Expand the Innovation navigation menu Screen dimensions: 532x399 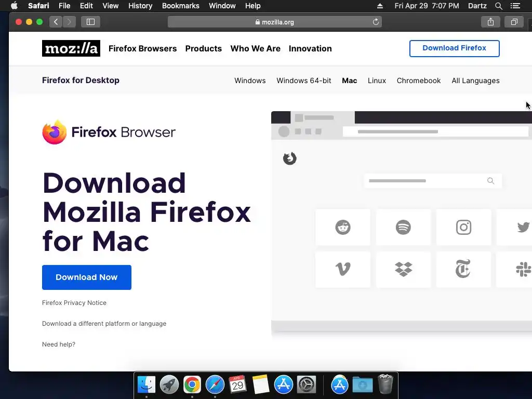pyautogui.click(x=310, y=48)
